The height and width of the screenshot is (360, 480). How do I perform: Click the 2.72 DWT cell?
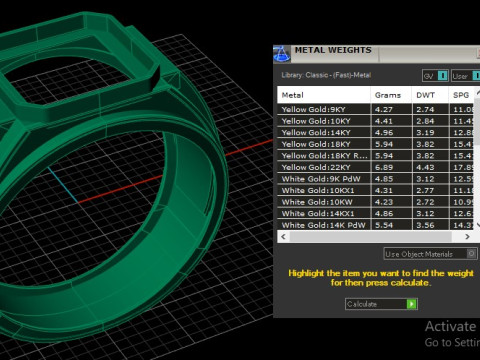(x=431, y=202)
